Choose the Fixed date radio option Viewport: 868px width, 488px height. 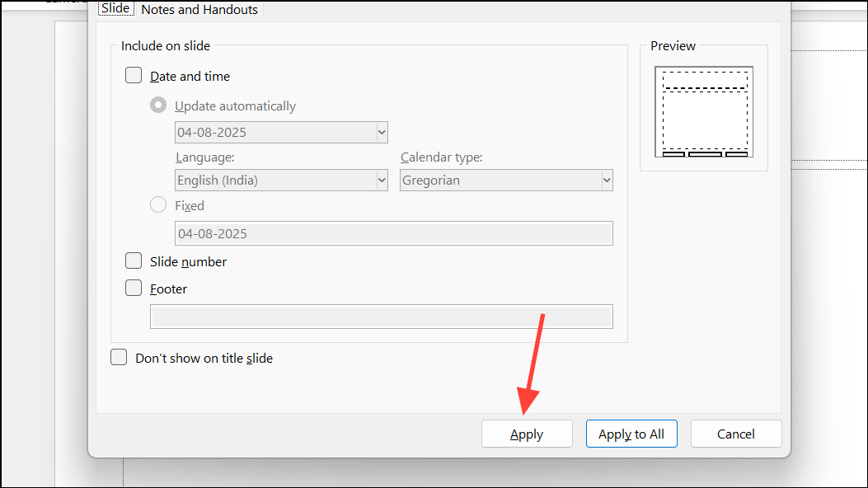(158, 204)
